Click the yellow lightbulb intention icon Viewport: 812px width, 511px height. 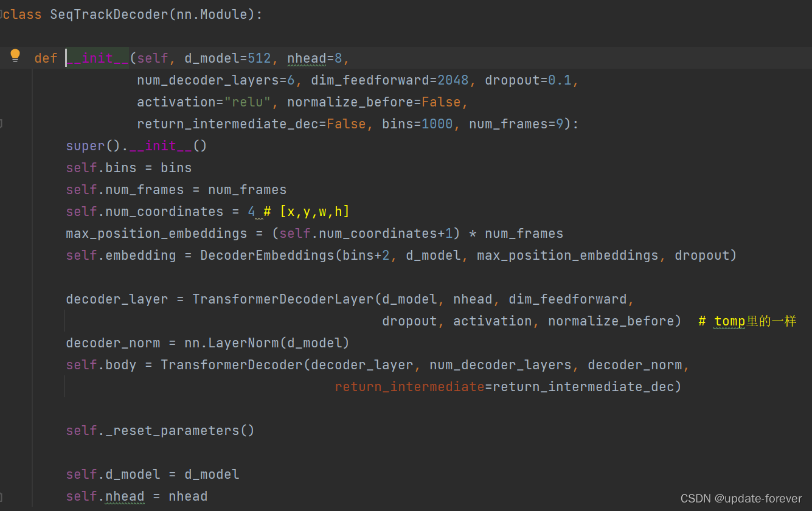tap(15, 56)
